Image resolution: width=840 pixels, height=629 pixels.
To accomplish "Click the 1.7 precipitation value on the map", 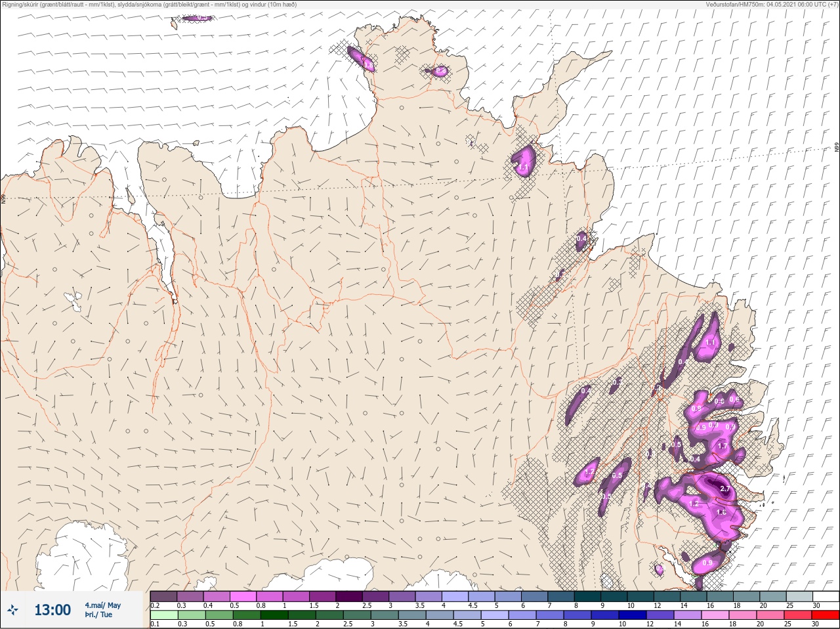I will pos(723,446).
